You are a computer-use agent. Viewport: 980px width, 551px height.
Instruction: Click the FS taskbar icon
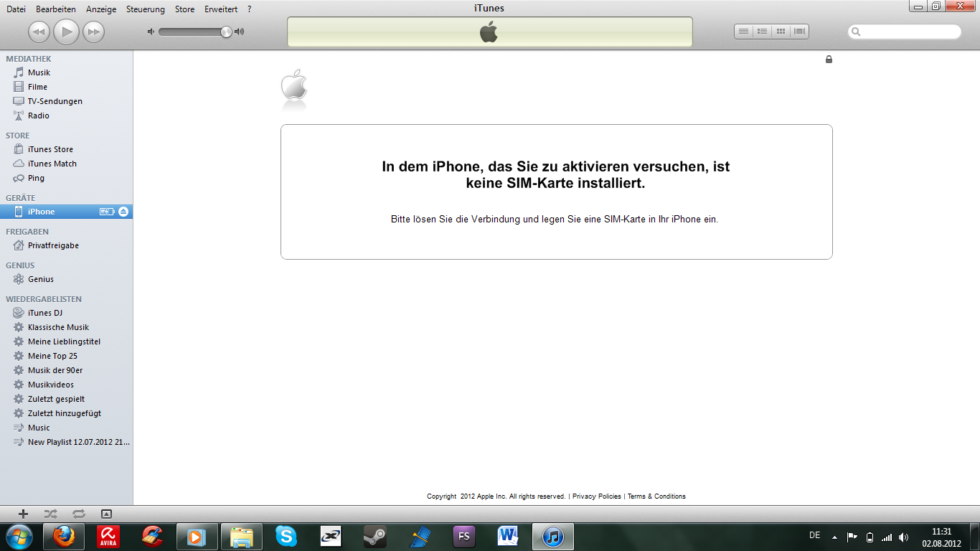pyautogui.click(x=464, y=537)
